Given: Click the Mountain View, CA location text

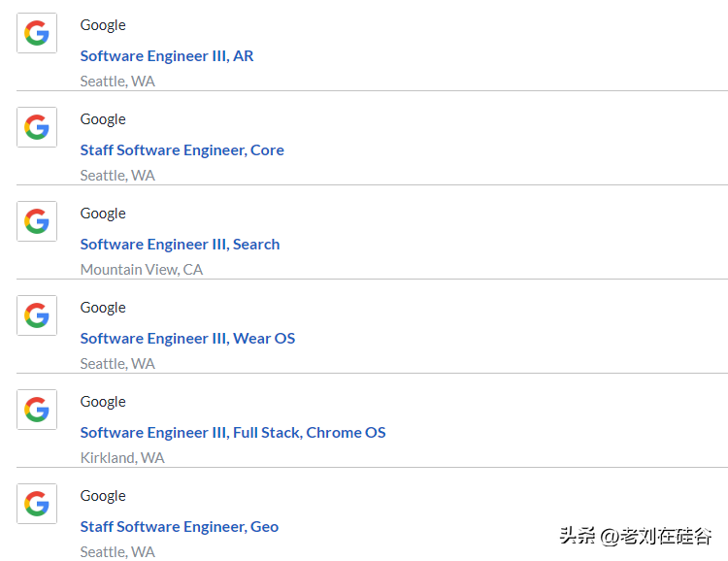Looking at the screenshot, I should [x=141, y=270].
